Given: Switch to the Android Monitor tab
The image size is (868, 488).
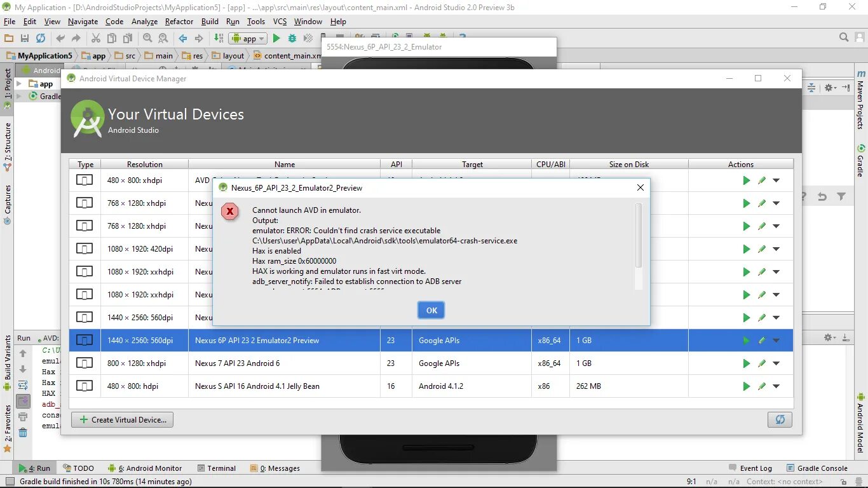Looking at the screenshot, I should click(x=145, y=468).
